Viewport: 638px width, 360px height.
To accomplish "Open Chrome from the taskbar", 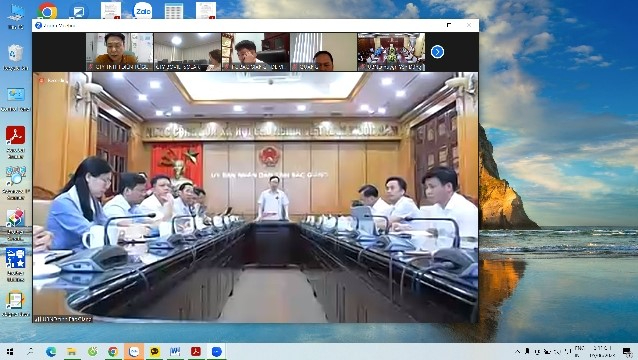I will (x=113, y=352).
